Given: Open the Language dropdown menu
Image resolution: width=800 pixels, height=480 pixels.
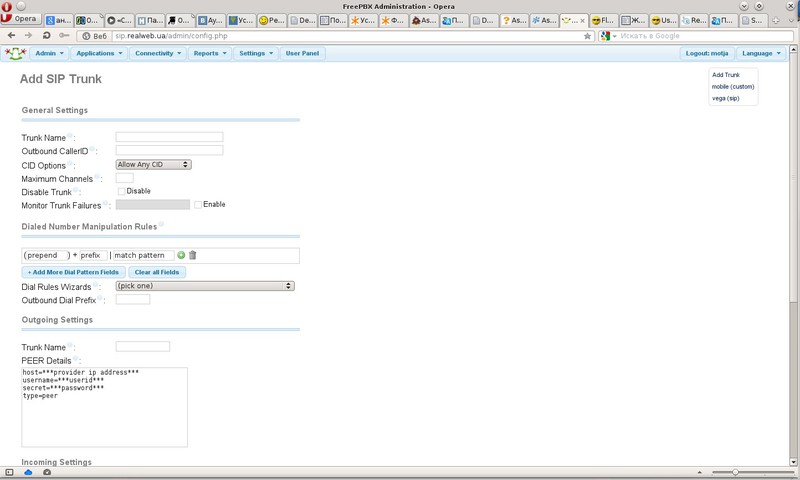Looking at the screenshot, I should (762, 53).
